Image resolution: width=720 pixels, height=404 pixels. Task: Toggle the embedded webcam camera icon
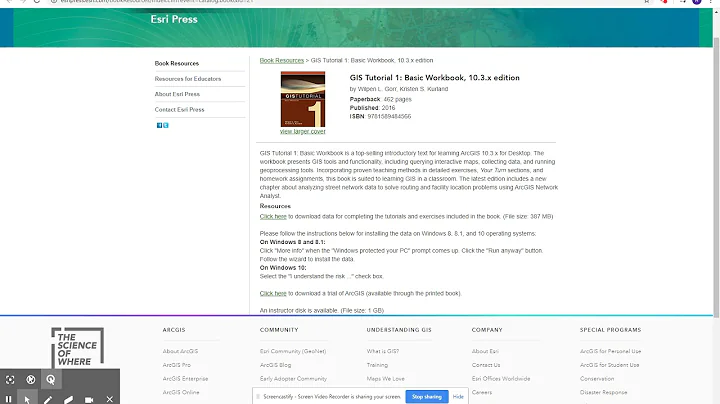[x=89, y=399]
